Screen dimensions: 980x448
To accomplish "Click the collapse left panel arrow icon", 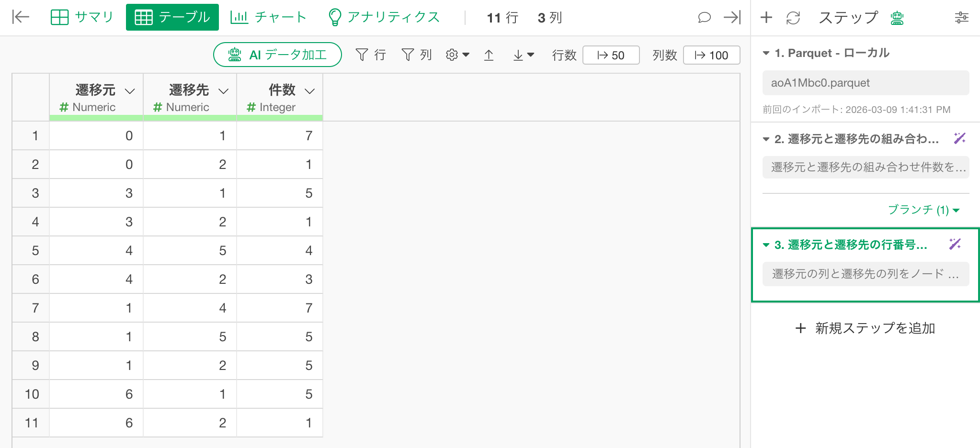I will point(21,17).
